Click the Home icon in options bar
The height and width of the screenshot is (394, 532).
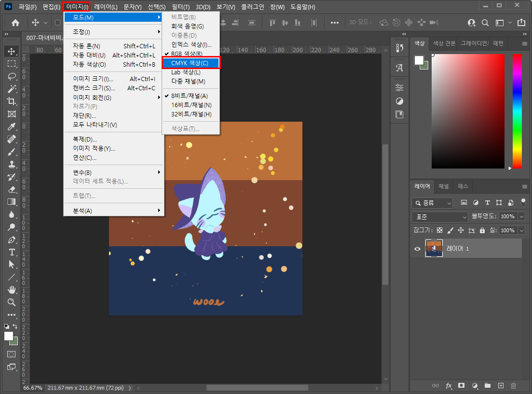[x=15, y=23]
